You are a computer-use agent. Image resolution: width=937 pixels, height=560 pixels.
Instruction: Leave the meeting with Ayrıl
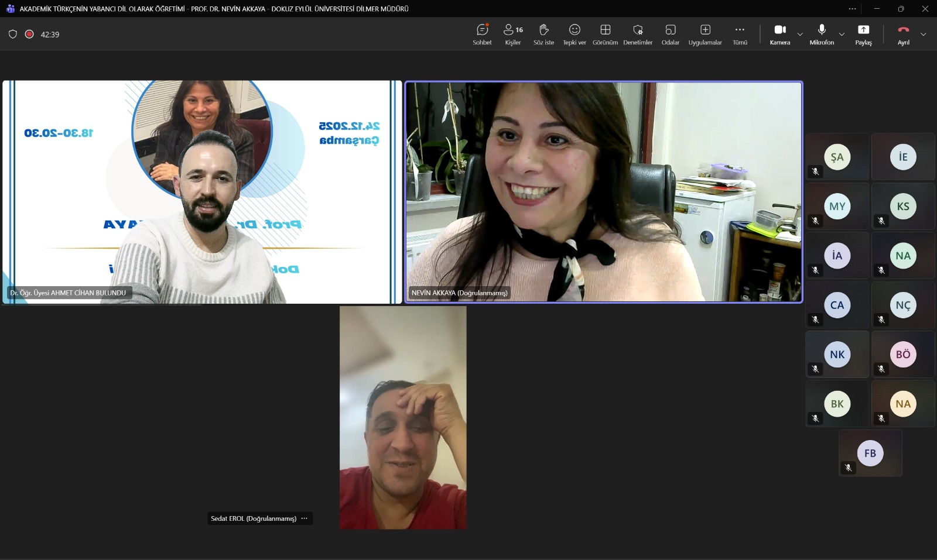pyautogui.click(x=904, y=35)
